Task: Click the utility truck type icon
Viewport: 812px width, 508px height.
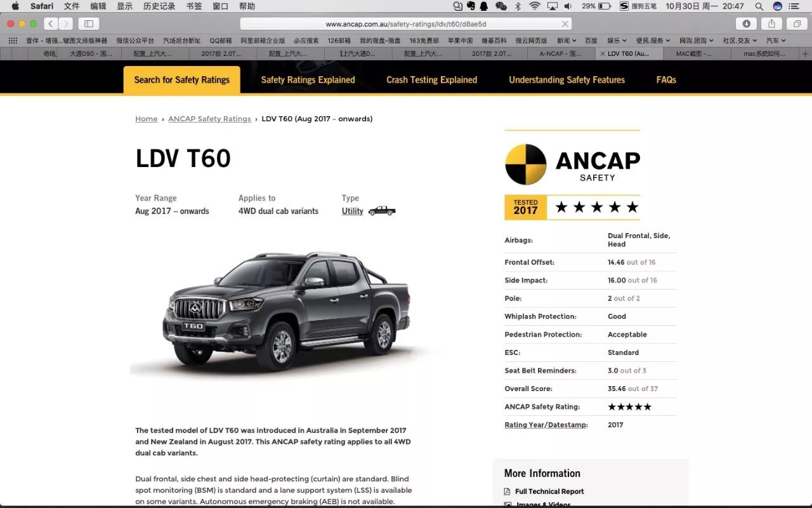Action: click(x=382, y=211)
